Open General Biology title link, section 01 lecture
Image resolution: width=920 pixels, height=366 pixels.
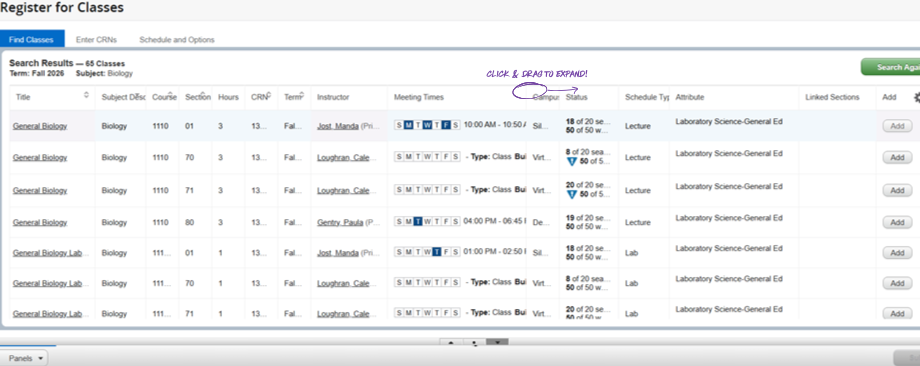tap(40, 126)
